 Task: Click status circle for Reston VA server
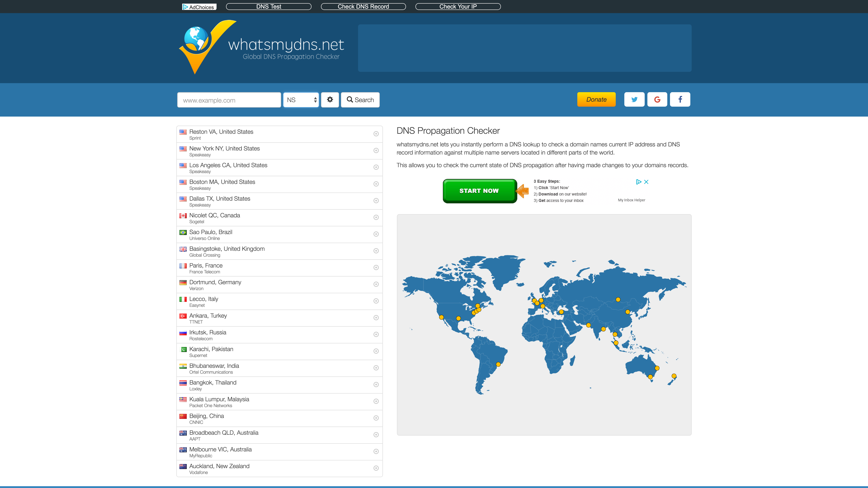[376, 134]
